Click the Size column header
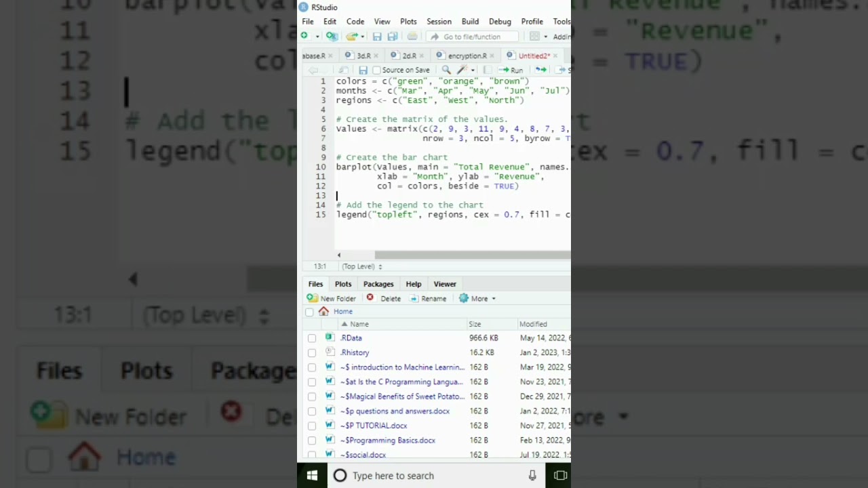Viewport: 868px width, 488px height. 475,324
